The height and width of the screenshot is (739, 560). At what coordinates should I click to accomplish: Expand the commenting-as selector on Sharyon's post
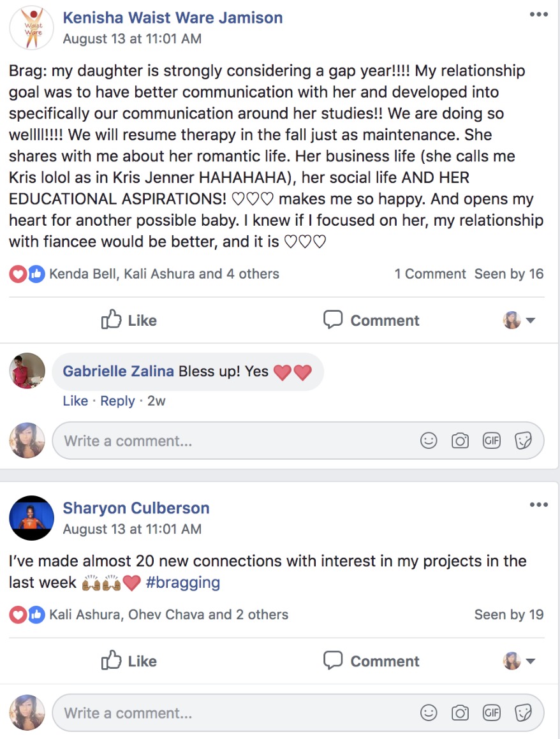[519, 661]
